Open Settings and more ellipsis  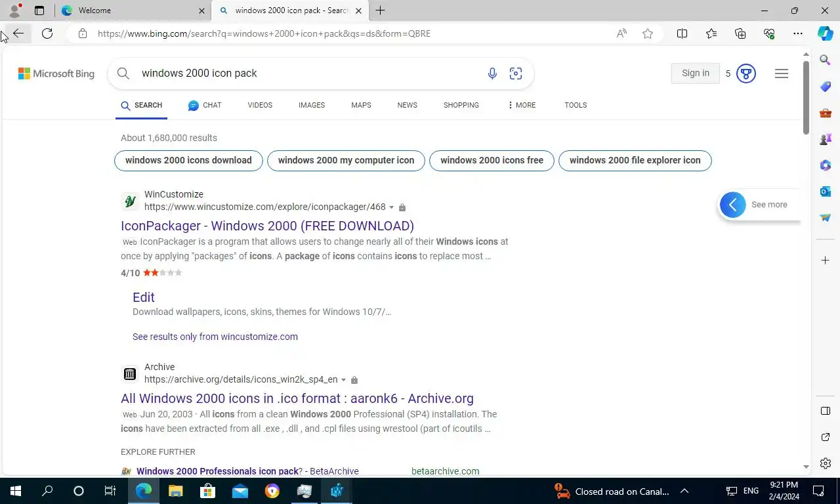coord(798,33)
